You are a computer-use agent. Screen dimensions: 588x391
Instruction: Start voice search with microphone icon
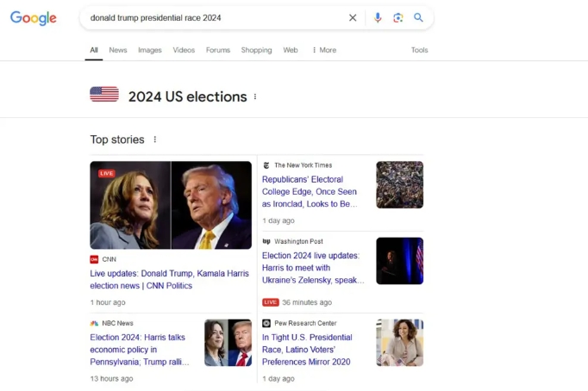click(378, 17)
